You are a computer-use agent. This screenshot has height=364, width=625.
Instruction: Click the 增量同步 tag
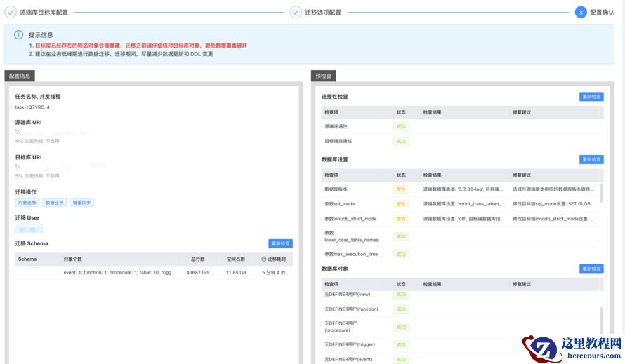[x=82, y=203]
